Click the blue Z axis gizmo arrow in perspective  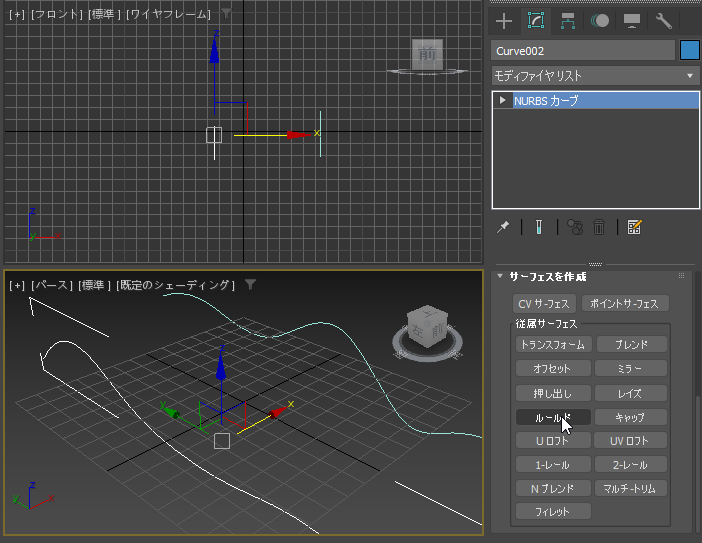point(221,366)
